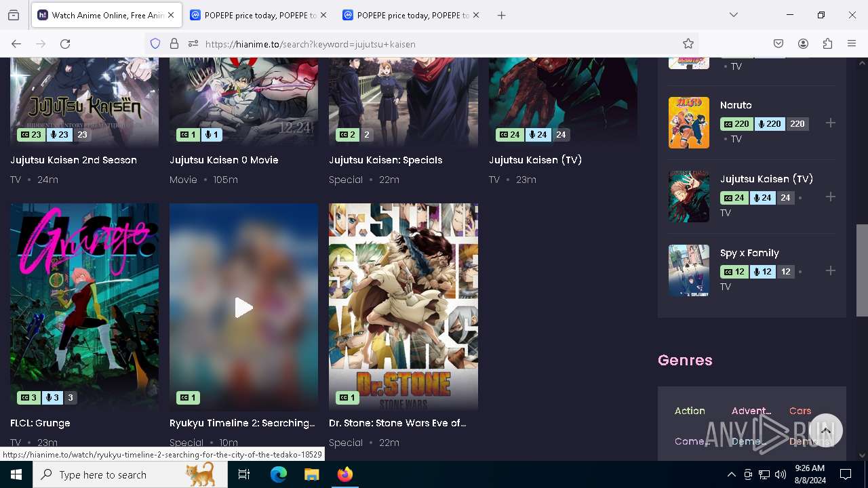Select the Cars genre

[x=800, y=411]
